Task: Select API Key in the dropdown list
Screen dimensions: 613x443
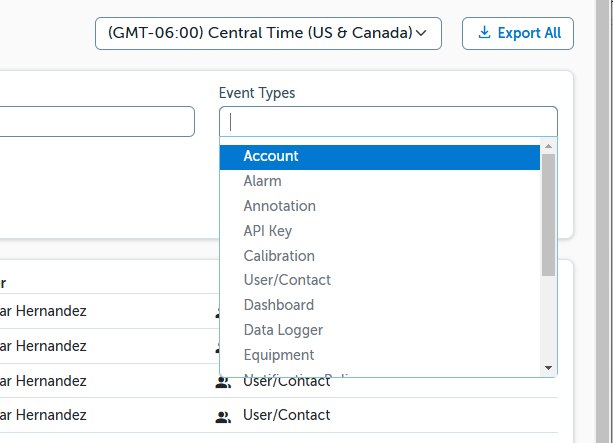Action: point(267,231)
